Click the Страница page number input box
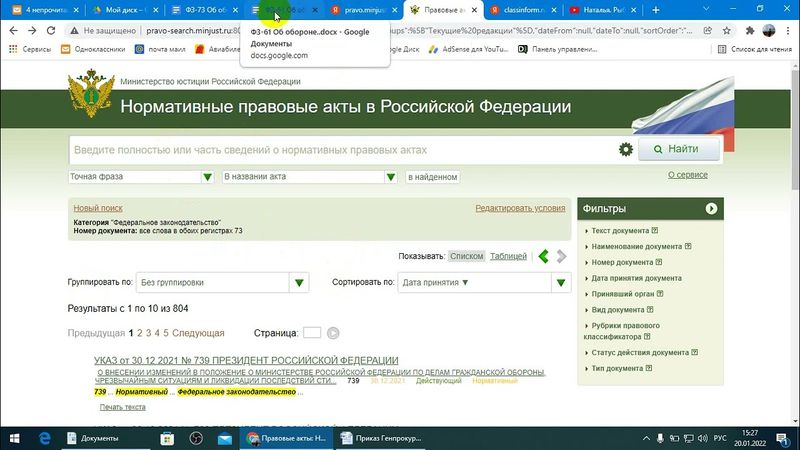Image resolution: width=800 pixels, height=450 pixels. click(312, 333)
